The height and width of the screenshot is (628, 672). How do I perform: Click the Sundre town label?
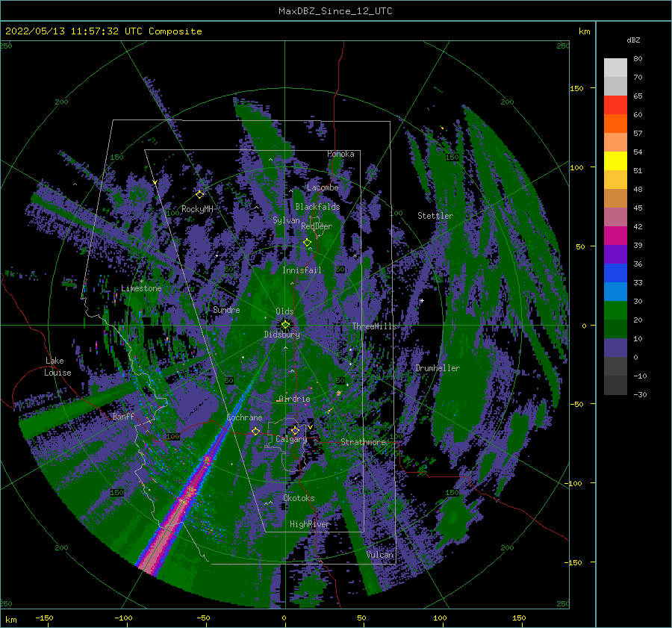pos(226,309)
